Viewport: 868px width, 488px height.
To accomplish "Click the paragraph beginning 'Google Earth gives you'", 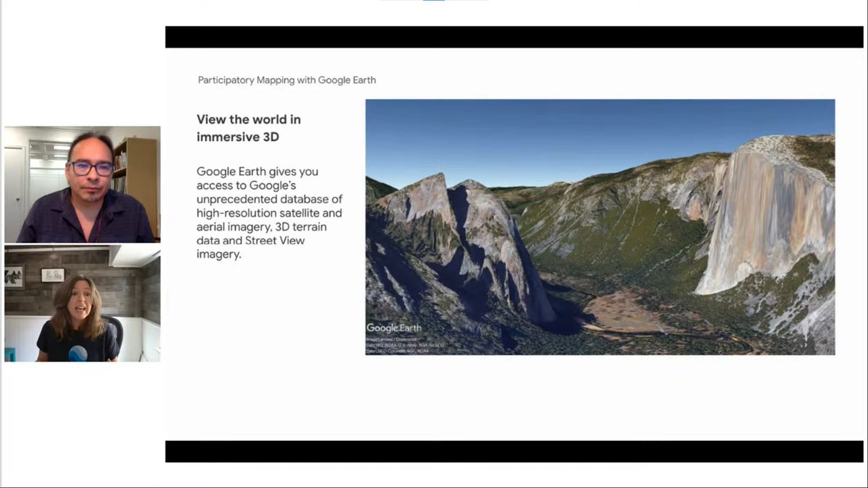I will [269, 213].
